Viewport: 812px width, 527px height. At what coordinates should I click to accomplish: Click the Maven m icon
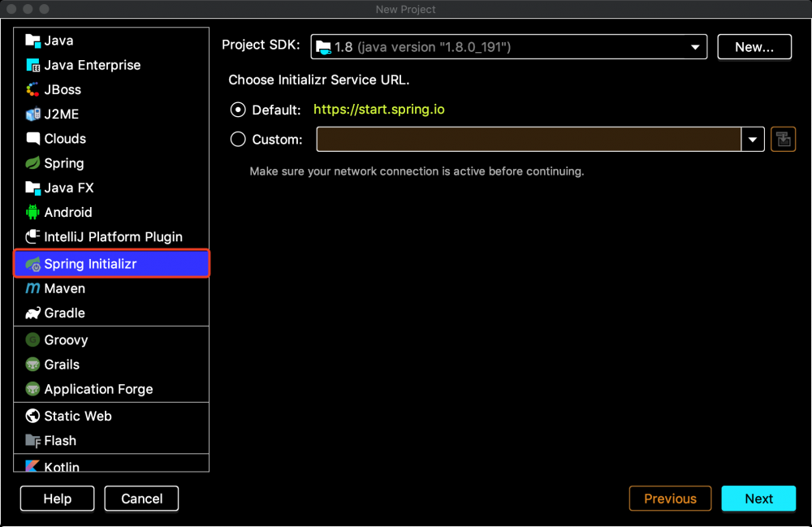coord(32,288)
